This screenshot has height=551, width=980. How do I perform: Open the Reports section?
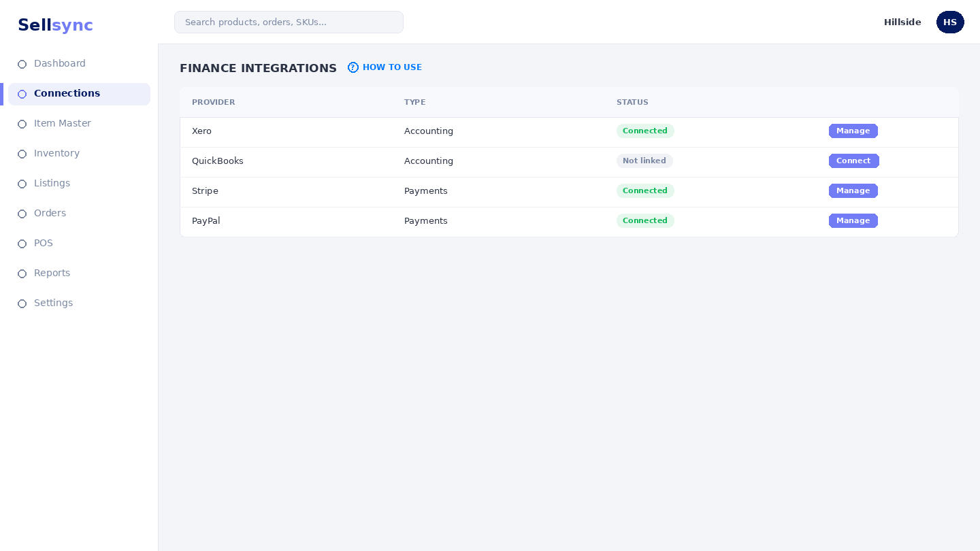pyautogui.click(x=52, y=273)
